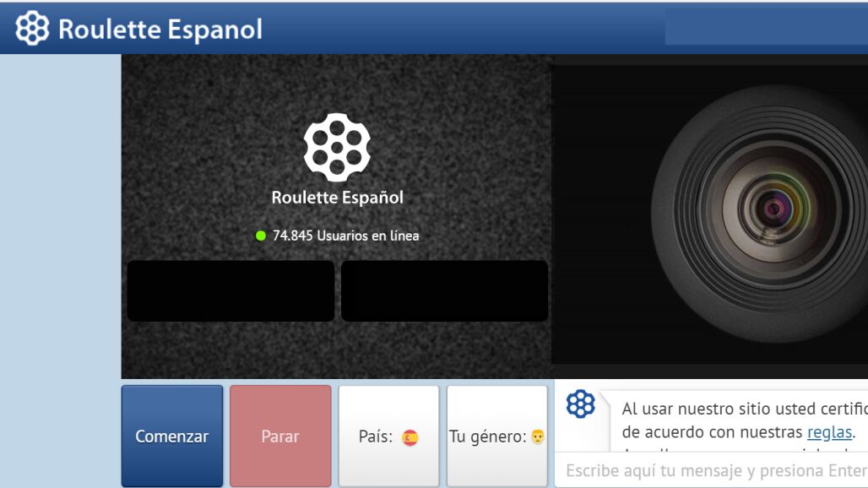Open the reglas link in chat
This screenshot has height=488, width=868.
(829, 432)
